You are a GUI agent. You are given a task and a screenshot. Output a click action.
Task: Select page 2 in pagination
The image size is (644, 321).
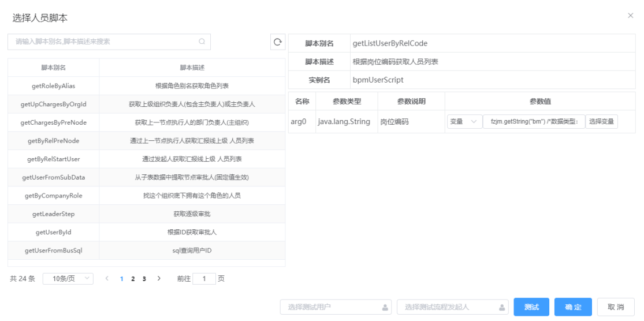(133, 279)
